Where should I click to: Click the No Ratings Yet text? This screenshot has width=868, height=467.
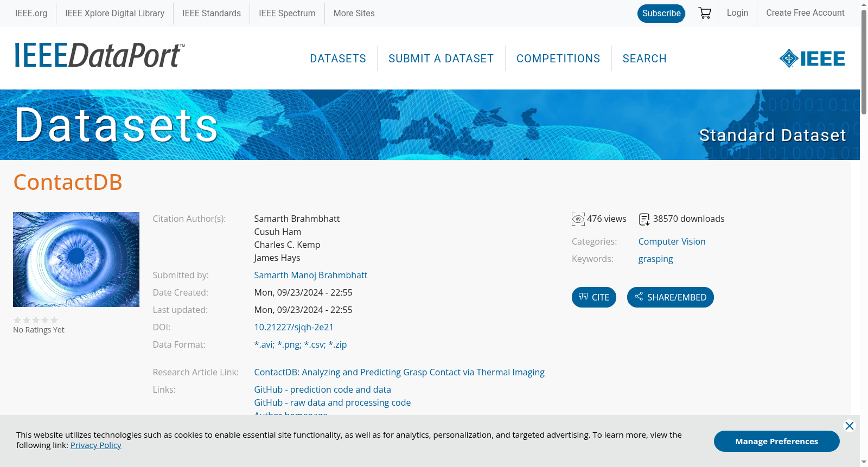point(39,330)
